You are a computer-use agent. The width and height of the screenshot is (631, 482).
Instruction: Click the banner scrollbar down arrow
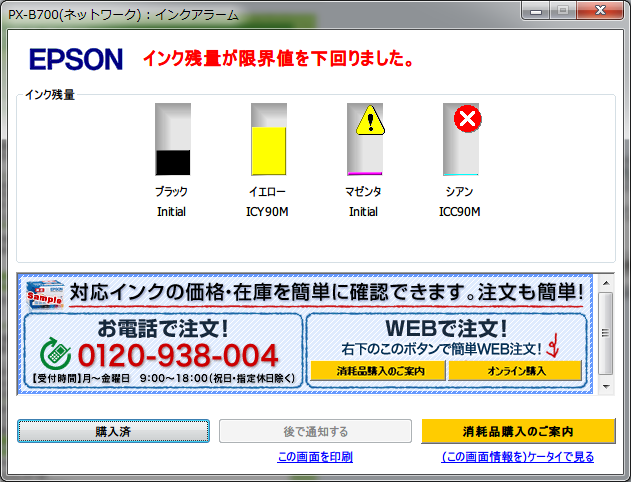(606, 386)
